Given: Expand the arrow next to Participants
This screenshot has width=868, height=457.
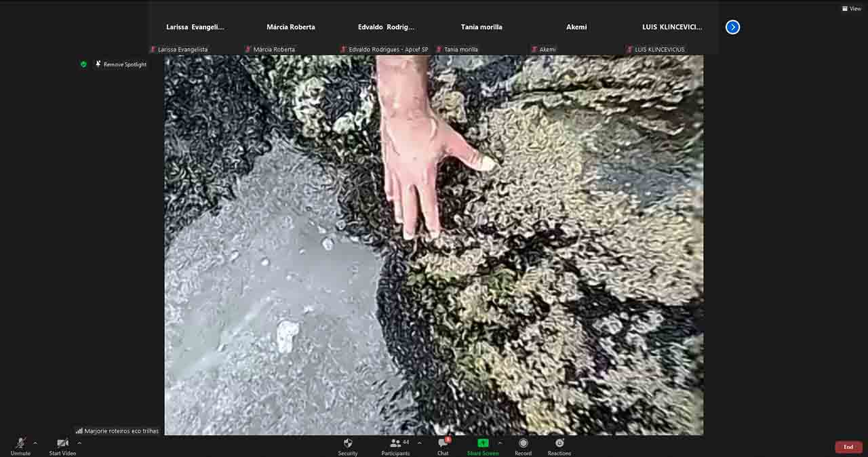Looking at the screenshot, I should [419, 443].
